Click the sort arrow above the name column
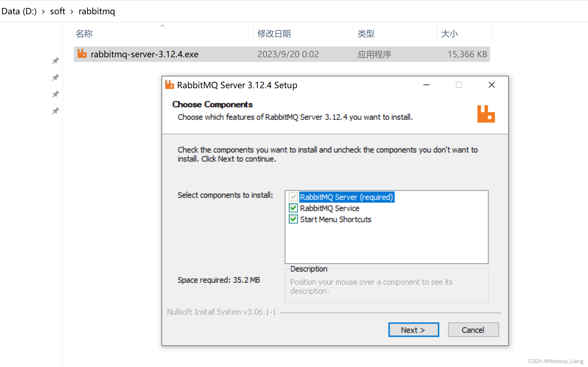588x367 pixels. pos(162,26)
